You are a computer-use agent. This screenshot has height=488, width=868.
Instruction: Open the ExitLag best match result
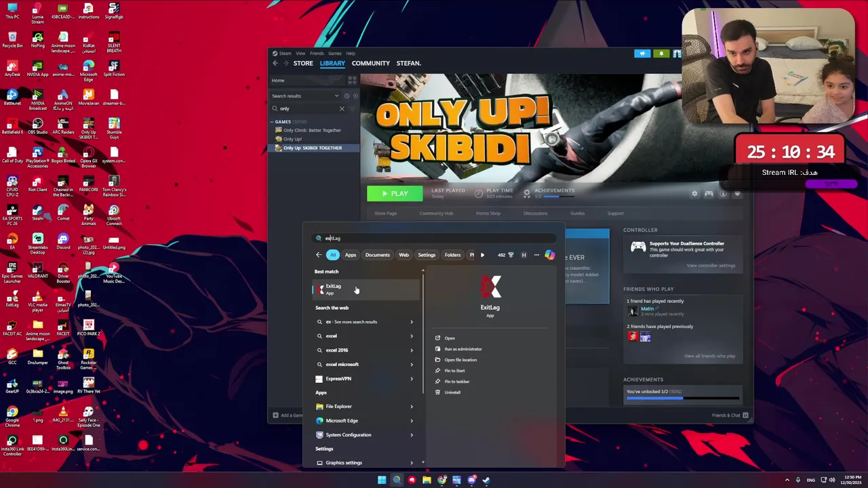tap(366, 289)
